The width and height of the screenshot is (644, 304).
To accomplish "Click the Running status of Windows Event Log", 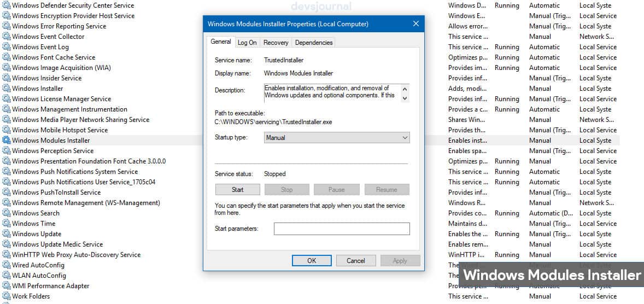I will [507, 47].
